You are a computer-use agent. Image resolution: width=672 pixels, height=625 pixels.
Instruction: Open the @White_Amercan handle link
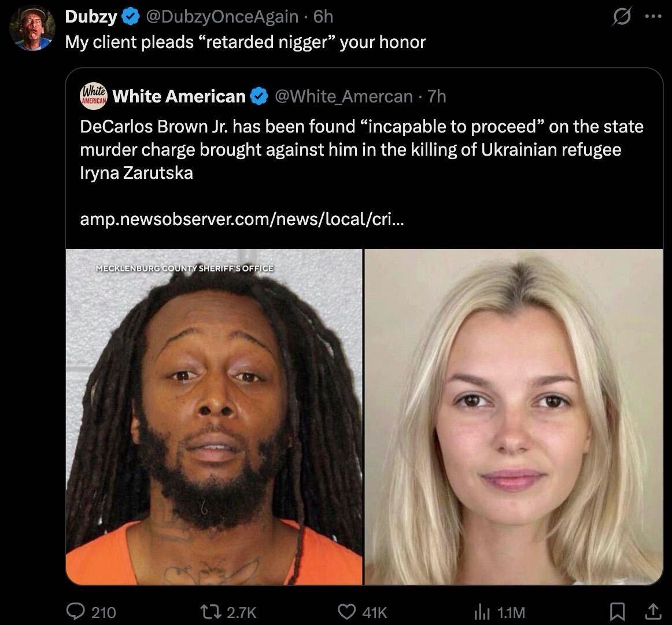tap(344, 97)
